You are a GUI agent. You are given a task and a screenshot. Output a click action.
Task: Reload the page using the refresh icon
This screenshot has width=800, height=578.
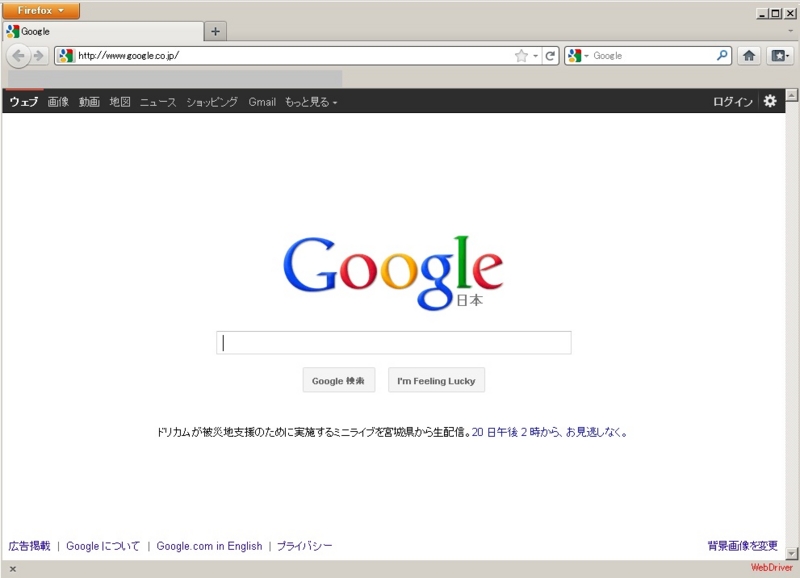[x=553, y=56]
